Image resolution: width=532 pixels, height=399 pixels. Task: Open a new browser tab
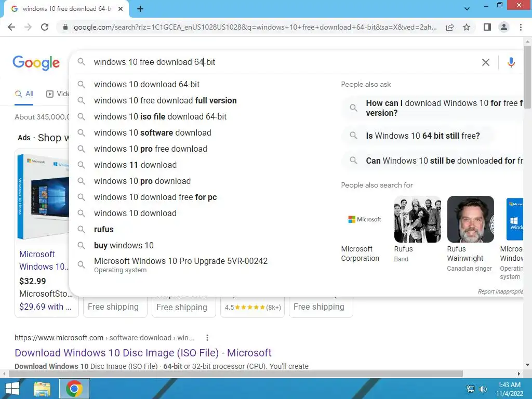pyautogui.click(x=140, y=9)
